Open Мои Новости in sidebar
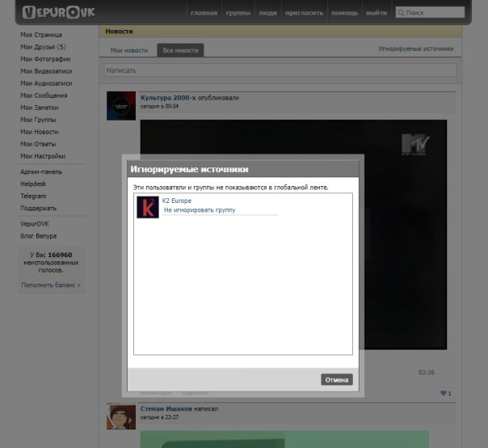488x448 pixels. click(x=40, y=132)
